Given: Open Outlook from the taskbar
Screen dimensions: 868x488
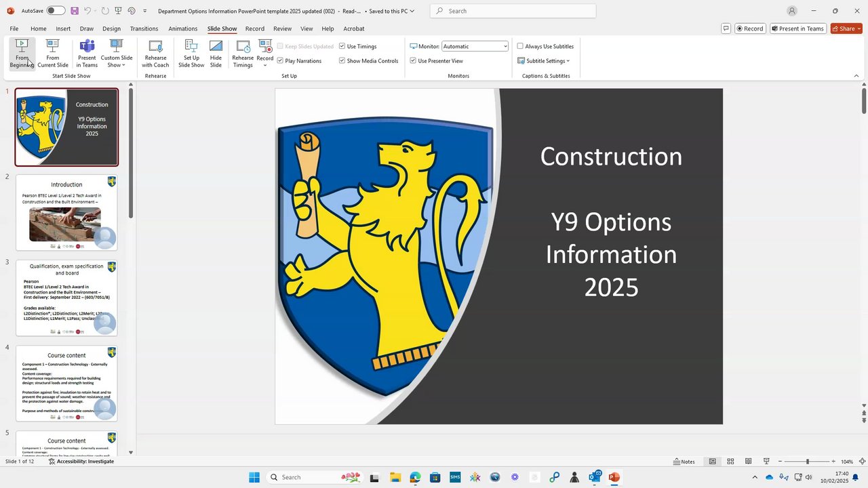Looking at the screenshot, I should 595,477.
